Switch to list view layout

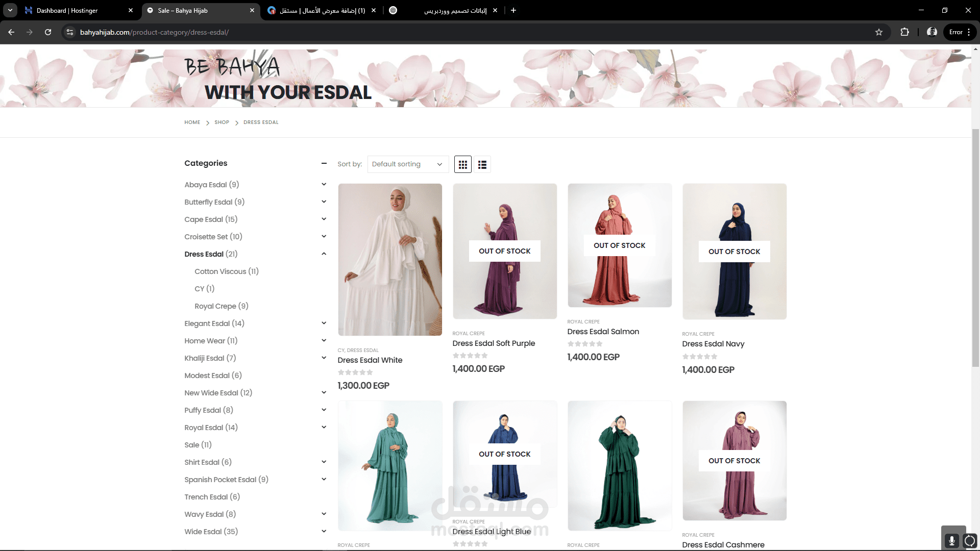pyautogui.click(x=482, y=164)
